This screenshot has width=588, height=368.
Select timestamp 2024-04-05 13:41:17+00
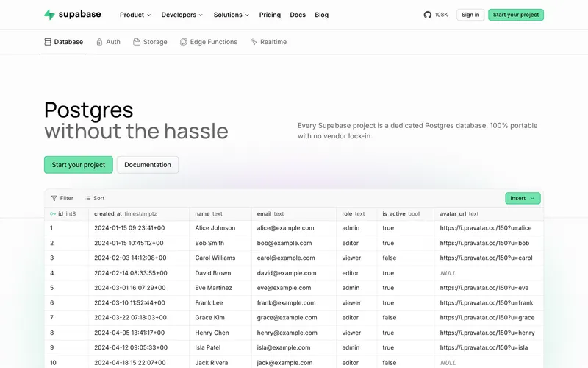tap(139, 333)
